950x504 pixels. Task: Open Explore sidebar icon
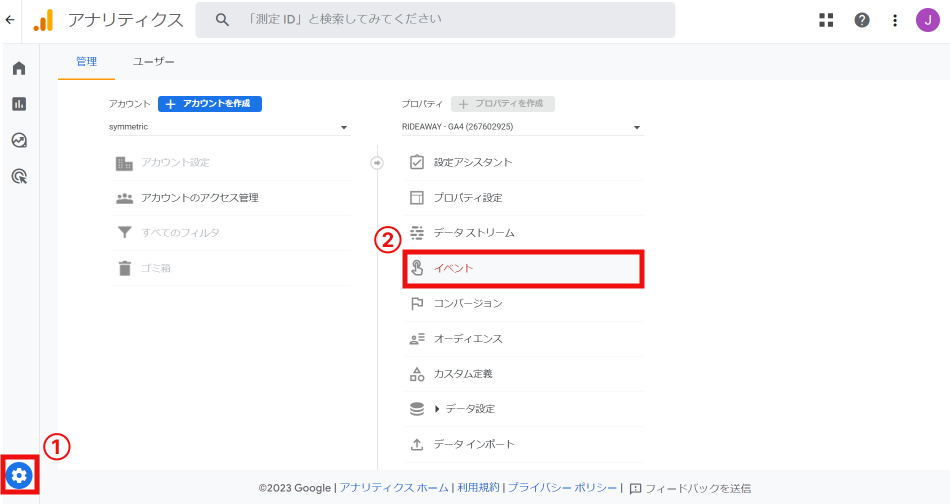(x=19, y=141)
